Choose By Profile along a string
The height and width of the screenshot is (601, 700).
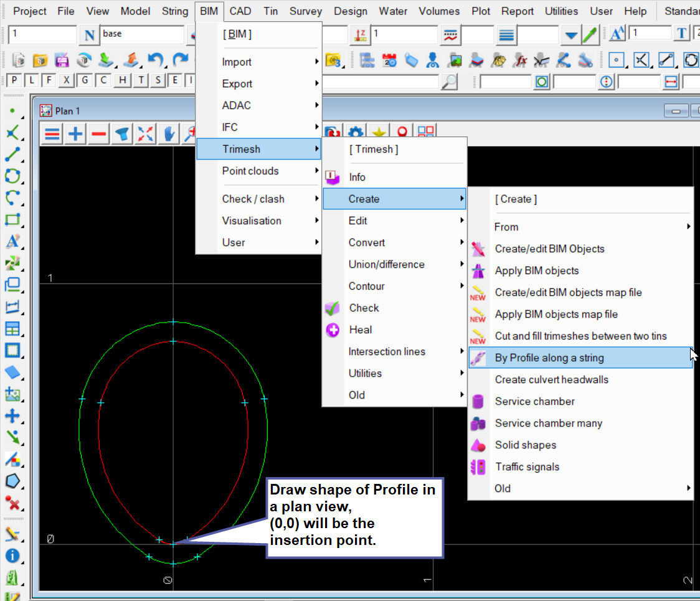point(549,357)
